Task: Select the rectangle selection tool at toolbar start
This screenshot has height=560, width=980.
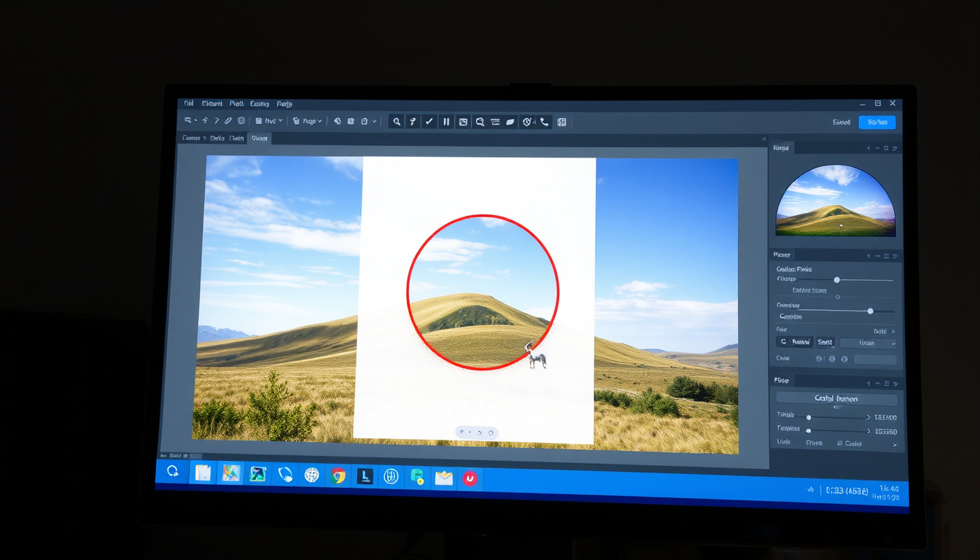Action: (x=188, y=120)
